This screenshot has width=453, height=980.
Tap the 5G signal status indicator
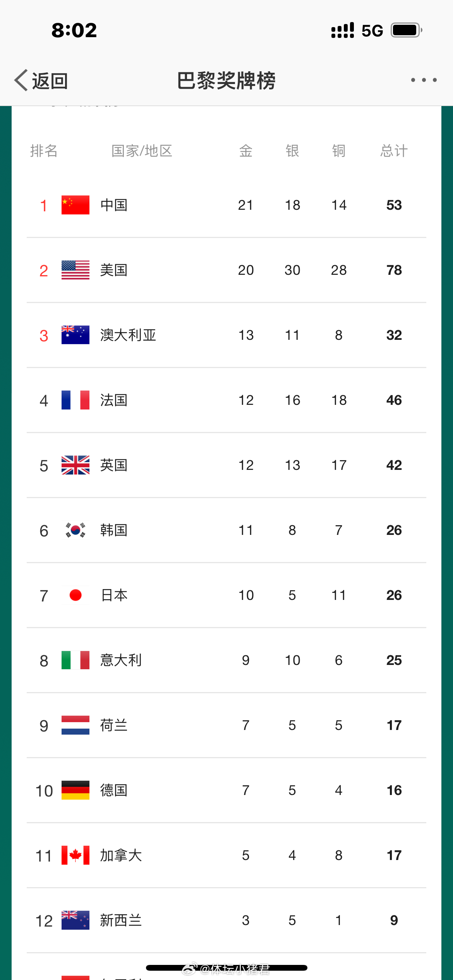372,31
